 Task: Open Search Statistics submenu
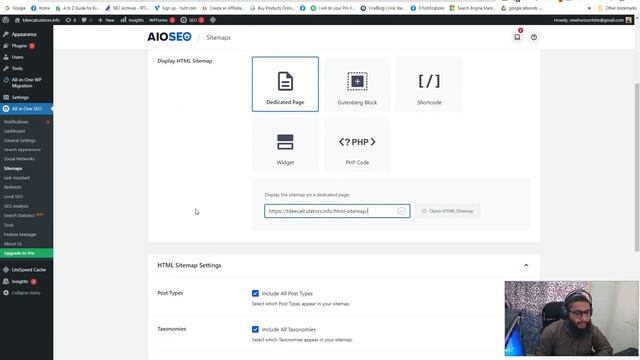pos(19,215)
